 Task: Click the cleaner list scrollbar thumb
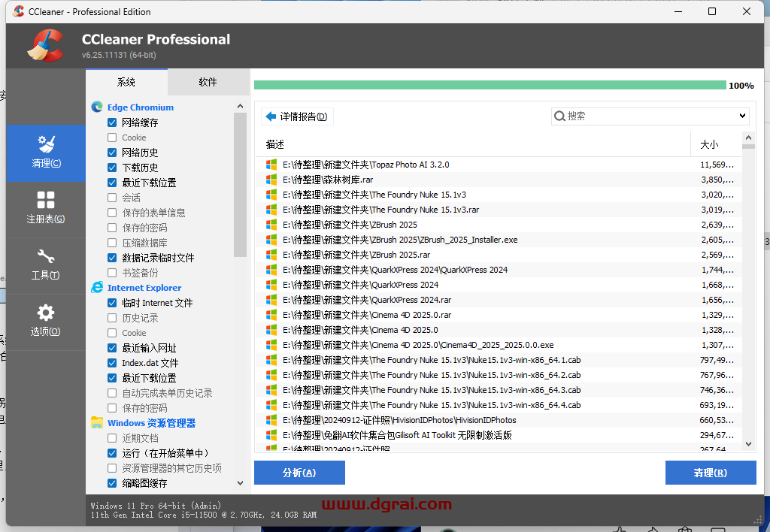coord(240,185)
